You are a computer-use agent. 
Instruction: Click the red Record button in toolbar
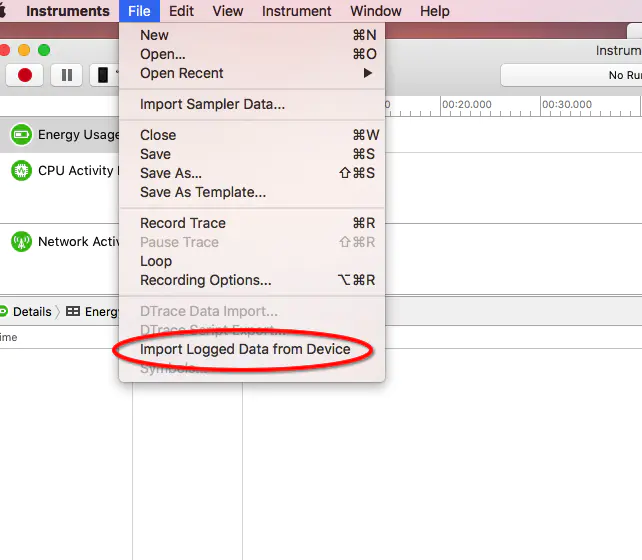point(25,75)
